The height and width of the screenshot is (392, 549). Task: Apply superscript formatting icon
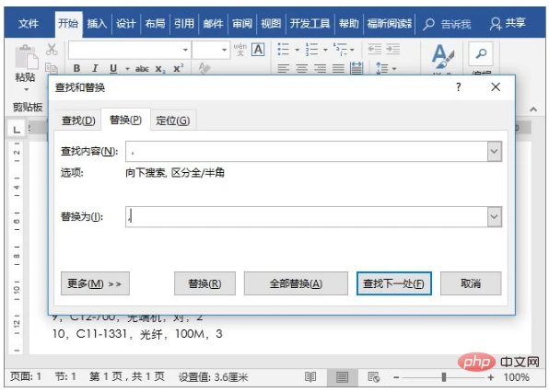point(178,68)
